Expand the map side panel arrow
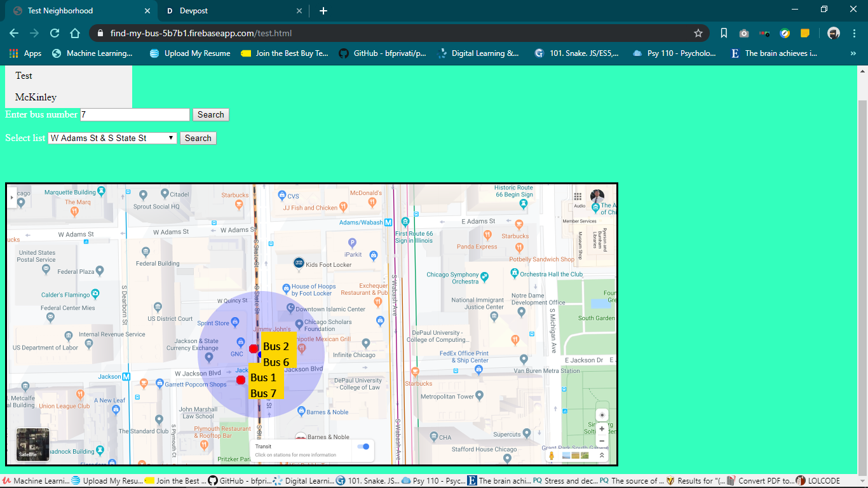The height and width of the screenshot is (488, 868). 11,198
